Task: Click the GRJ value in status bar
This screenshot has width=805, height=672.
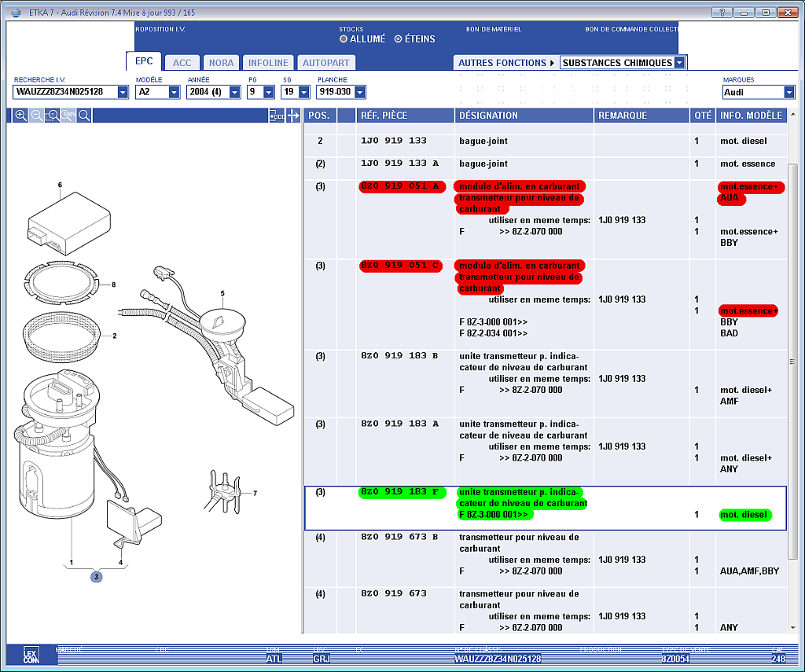Action: point(322,659)
